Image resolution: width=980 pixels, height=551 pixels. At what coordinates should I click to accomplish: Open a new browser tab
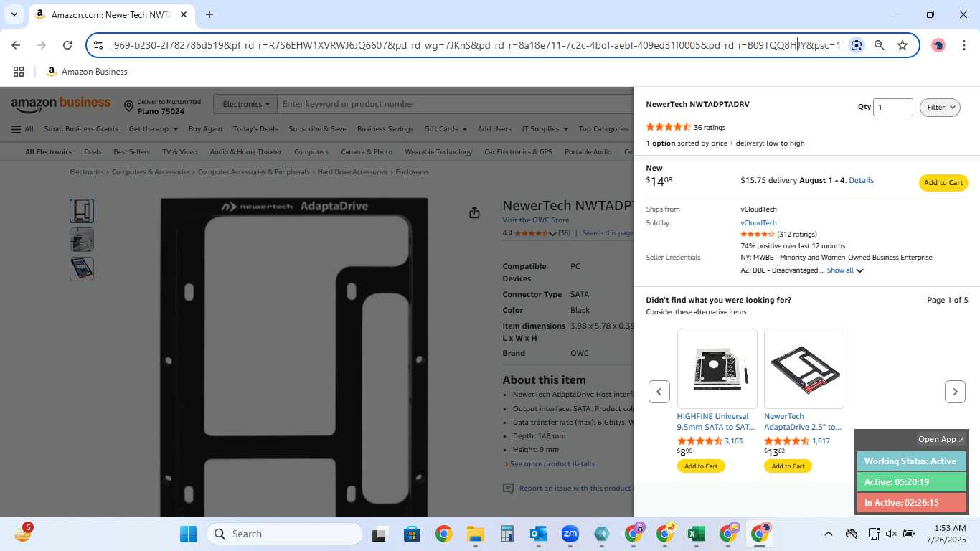209,14
